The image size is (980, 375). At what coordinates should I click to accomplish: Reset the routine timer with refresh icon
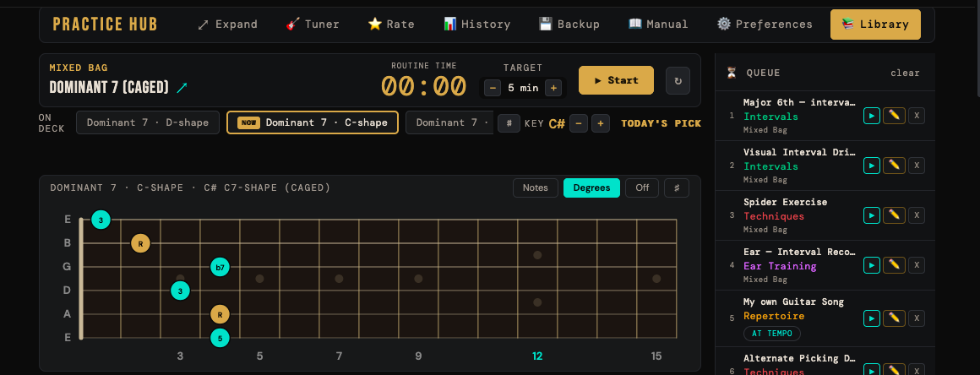[678, 80]
